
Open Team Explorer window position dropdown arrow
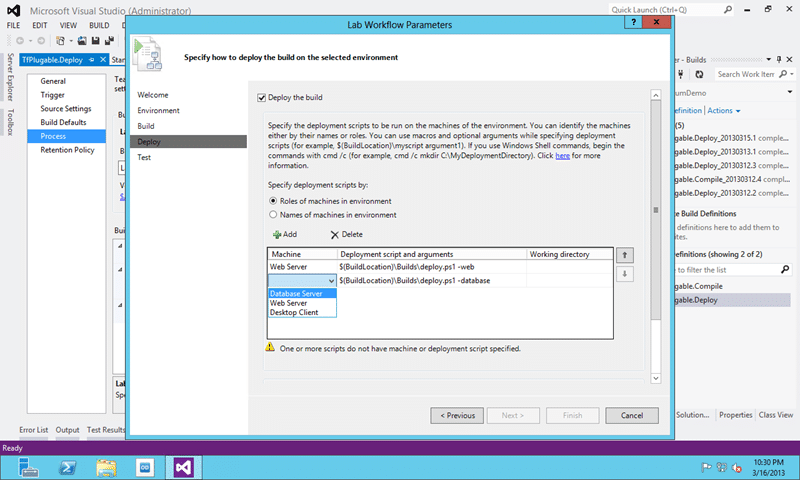(768, 60)
